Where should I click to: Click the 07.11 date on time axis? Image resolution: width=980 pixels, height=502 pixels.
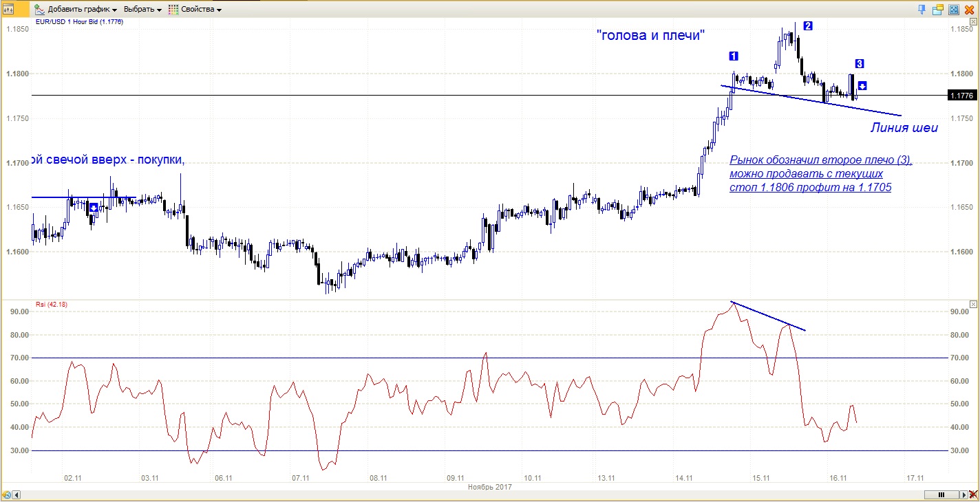tap(301, 477)
